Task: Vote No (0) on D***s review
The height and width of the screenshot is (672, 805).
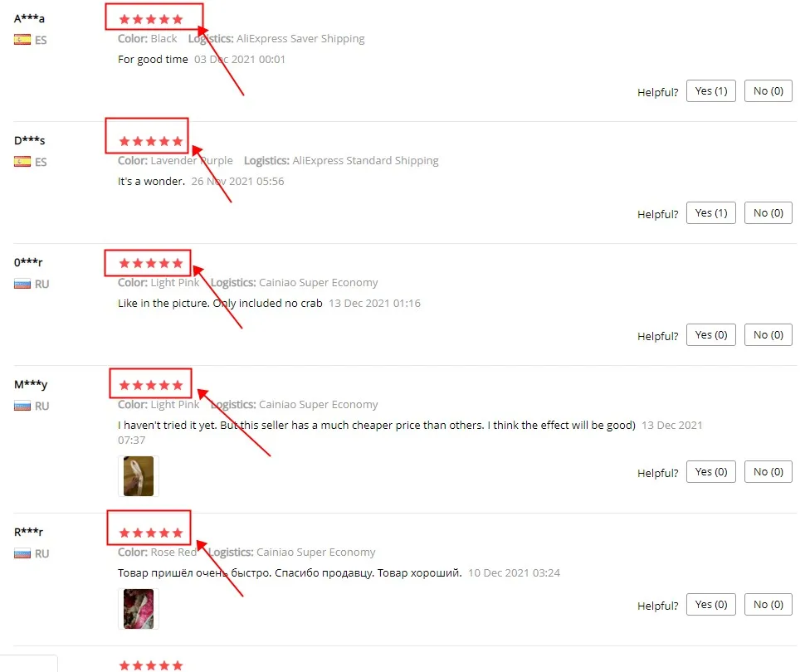Action: pos(768,213)
